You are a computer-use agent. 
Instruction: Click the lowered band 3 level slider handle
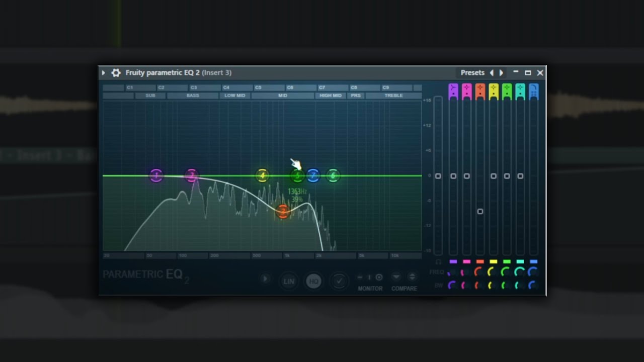click(x=480, y=212)
